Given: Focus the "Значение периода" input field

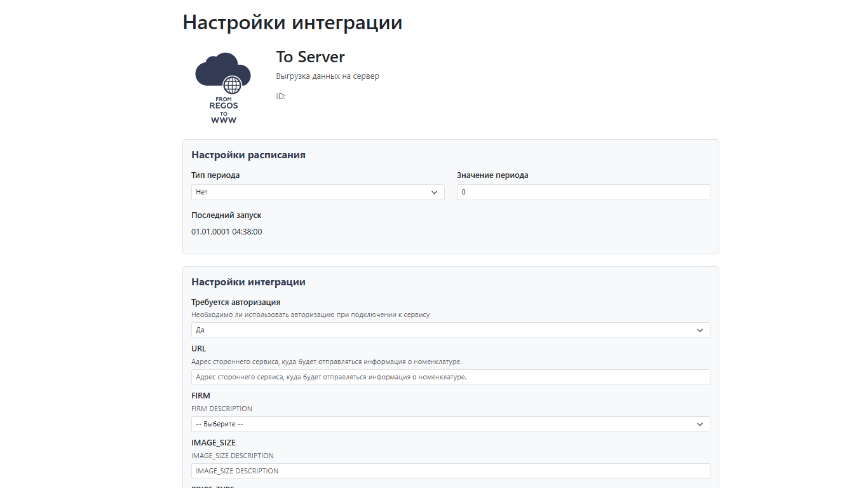Looking at the screenshot, I should point(583,192).
